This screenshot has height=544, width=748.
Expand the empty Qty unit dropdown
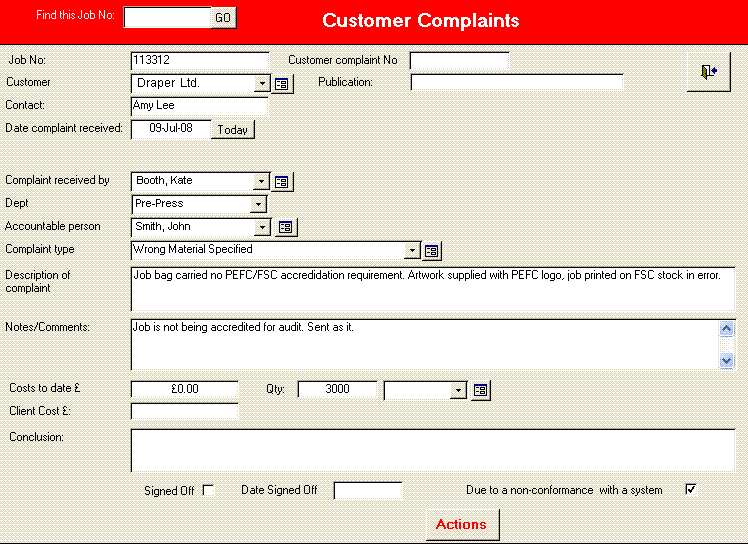(458, 390)
